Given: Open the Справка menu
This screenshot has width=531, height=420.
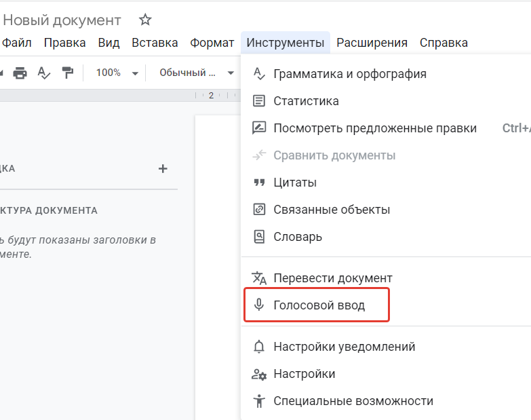Looking at the screenshot, I should coord(444,43).
